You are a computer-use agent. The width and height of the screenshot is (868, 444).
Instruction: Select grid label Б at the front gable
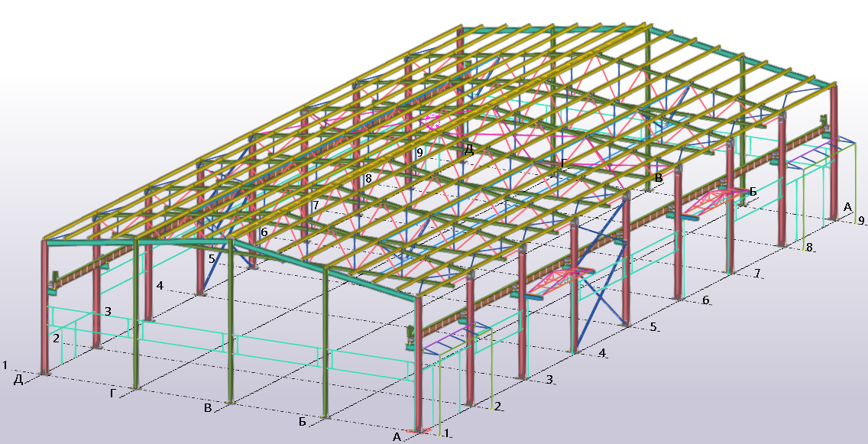tap(303, 422)
